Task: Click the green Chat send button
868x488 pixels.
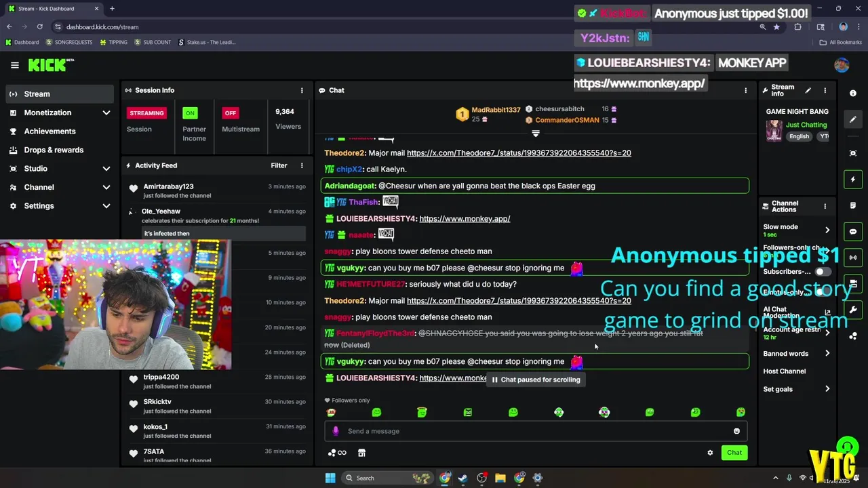Action: tap(734, 453)
